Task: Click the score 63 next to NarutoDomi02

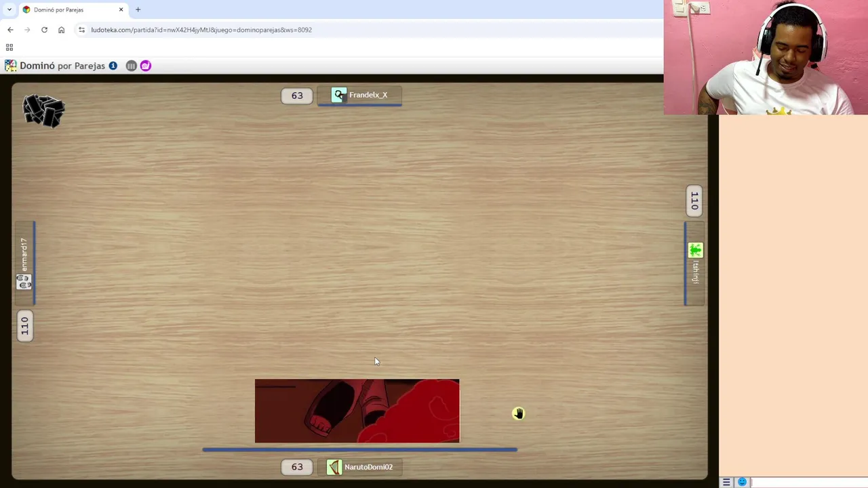Action: 297,467
